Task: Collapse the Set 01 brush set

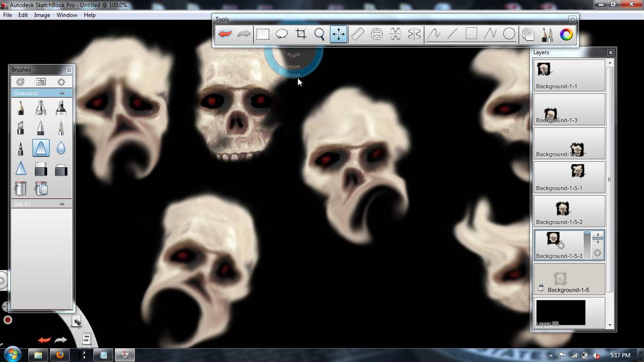Action: coord(62,204)
